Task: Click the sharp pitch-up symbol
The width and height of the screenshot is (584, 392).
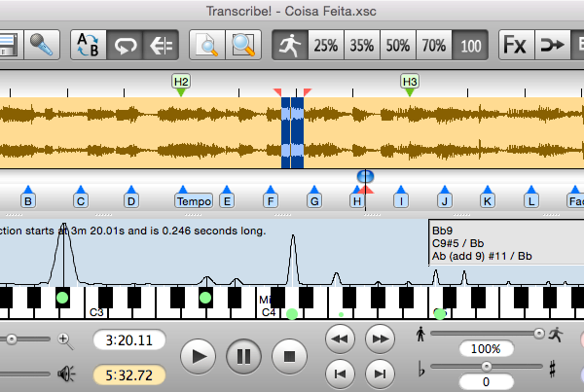Action: tap(553, 369)
